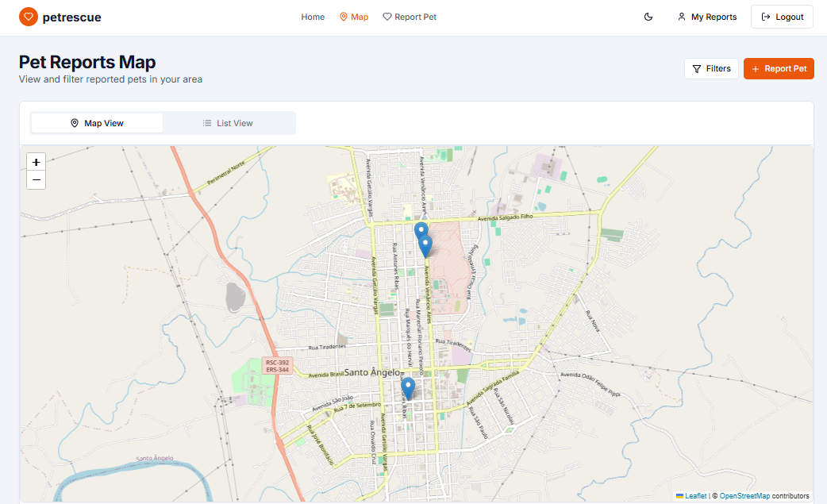The height and width of the screenshot is (504, 827).
Task: Log out using the Logout button
Action: point(782,17)
